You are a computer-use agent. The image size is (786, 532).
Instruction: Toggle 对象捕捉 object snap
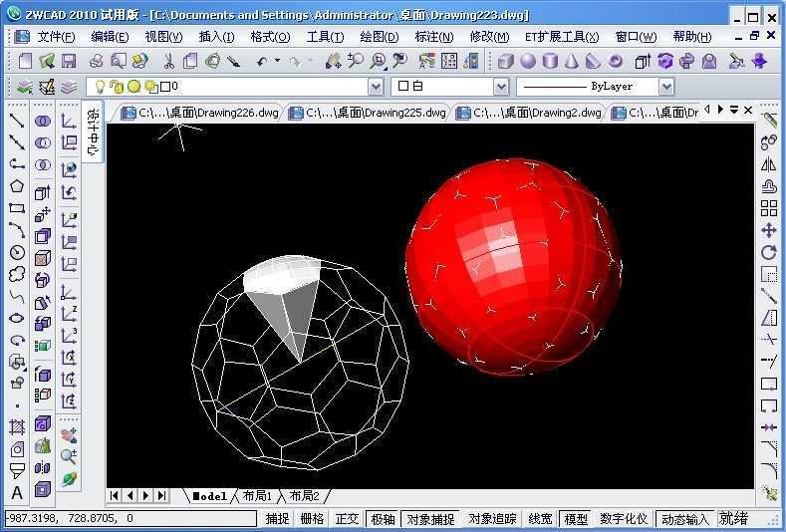[430, 519]
